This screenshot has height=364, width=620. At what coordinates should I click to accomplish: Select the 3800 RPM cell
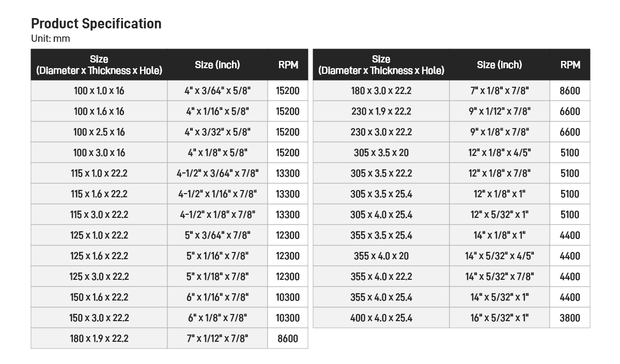tap(570, 318)
